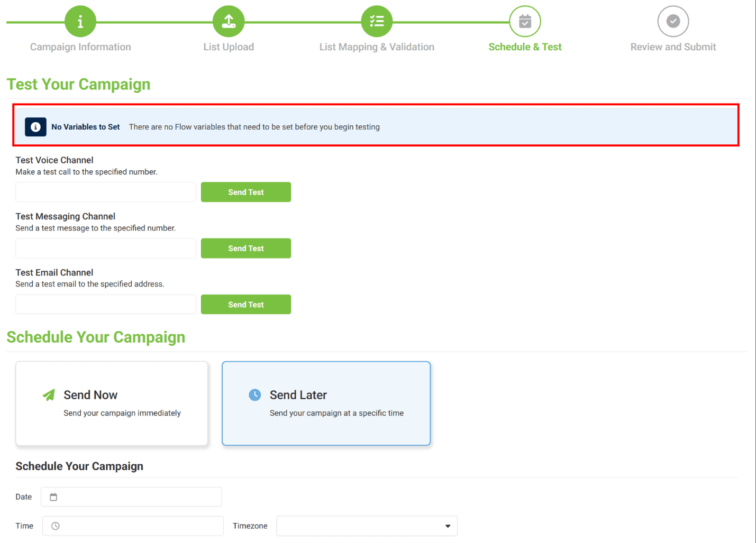This screenshot has height=543, width=756.
Task: Click the Campaign Information step icon
Action: point(80,22)
